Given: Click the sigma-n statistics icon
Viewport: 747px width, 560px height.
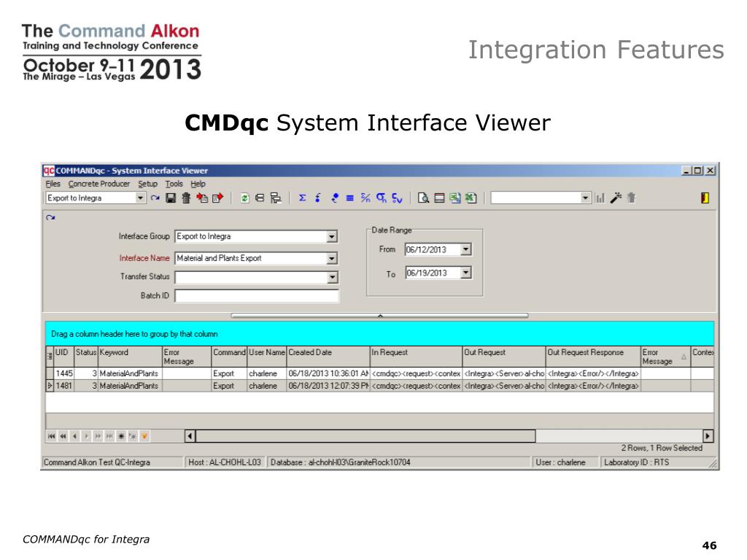Looking at the screenshot, I should (x=382, y=198).
